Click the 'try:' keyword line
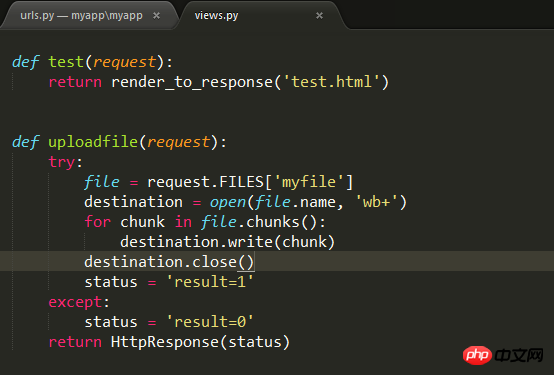554x375 pixels. tap(65, 162)
